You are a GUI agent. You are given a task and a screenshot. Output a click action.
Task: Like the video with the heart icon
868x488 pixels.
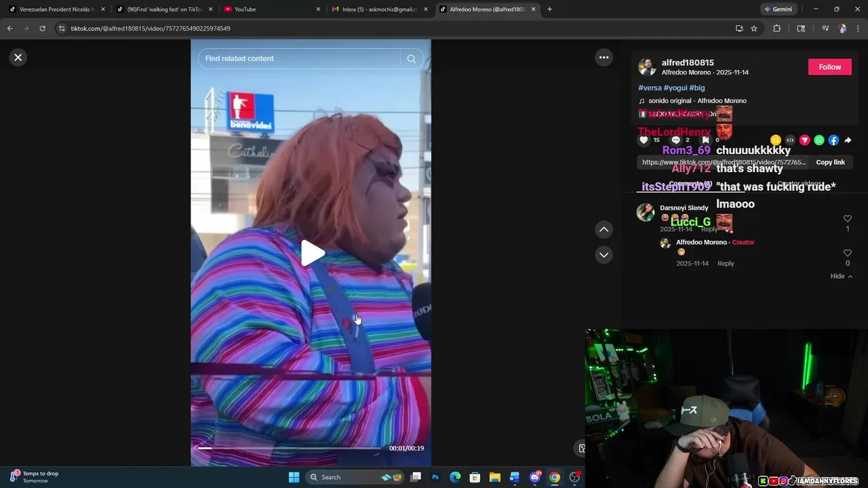(x=644, y=140)
